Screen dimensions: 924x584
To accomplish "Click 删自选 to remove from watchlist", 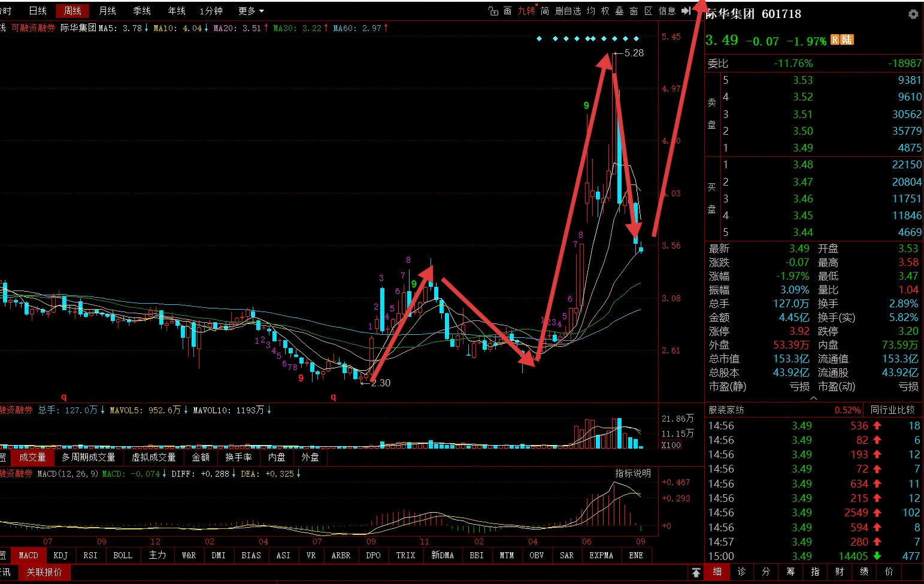I will (568, 11).
